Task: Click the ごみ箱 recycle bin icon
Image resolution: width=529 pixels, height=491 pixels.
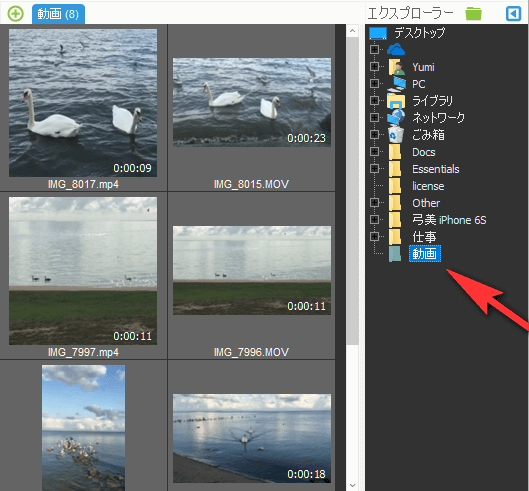Action: pyautogui.click(x=396, y=134)
